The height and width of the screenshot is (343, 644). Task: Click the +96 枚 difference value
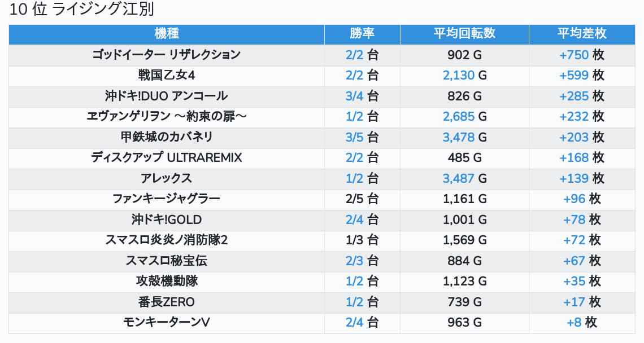pyautogui.click(x=581, y=199)
